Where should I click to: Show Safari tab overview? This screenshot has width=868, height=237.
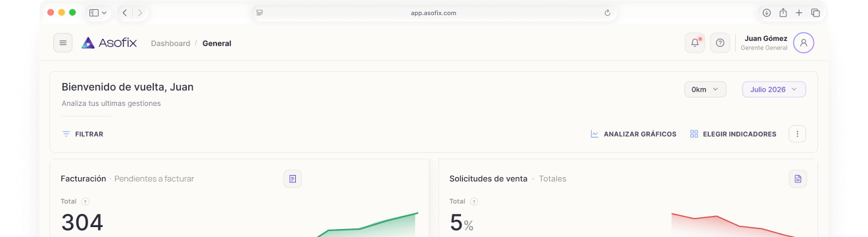[815, 13]
